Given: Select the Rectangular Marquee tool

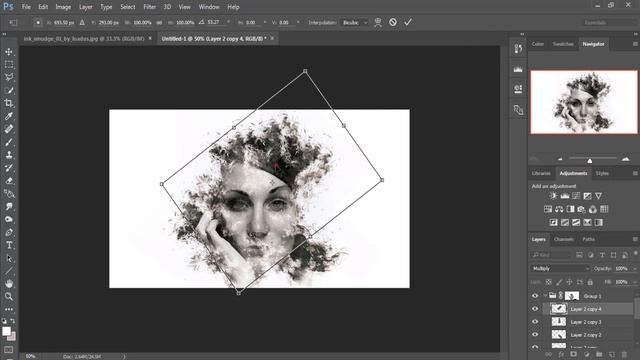Looking at the screenshot, I should (9, 64).
